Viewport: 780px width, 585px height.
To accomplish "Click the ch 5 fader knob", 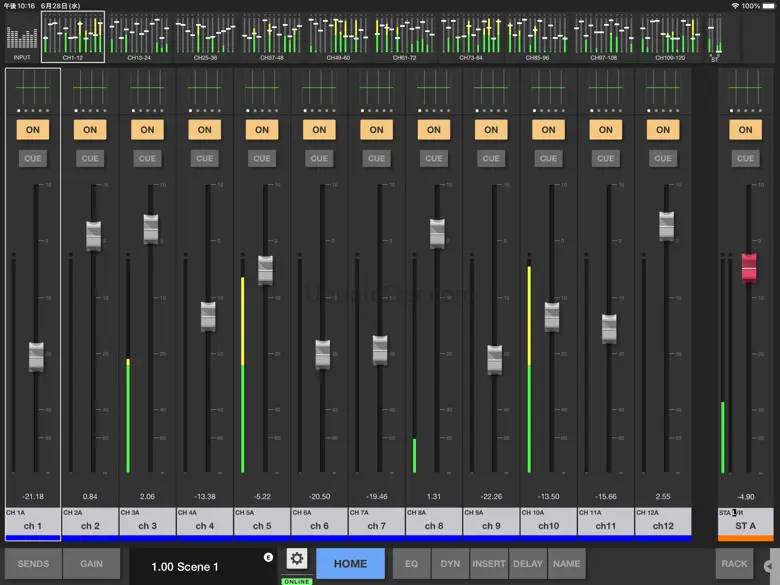I will [x=265, y=270].
